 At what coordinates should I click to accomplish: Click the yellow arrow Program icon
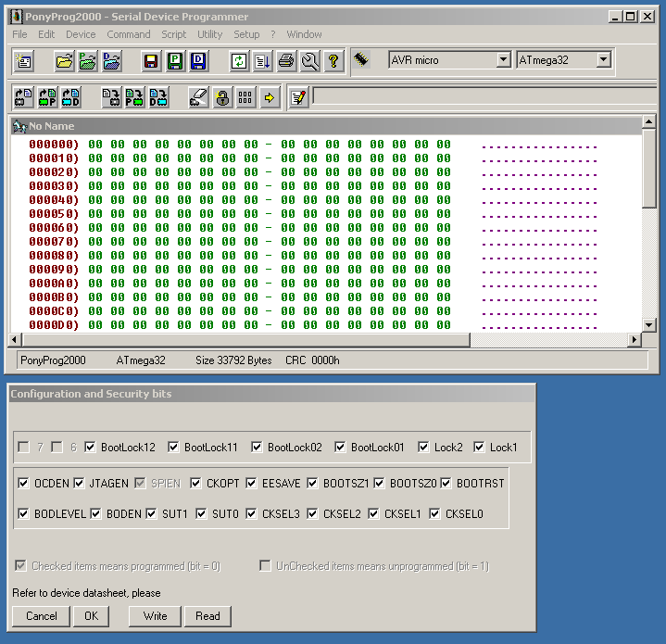click(x=270, y=97)
